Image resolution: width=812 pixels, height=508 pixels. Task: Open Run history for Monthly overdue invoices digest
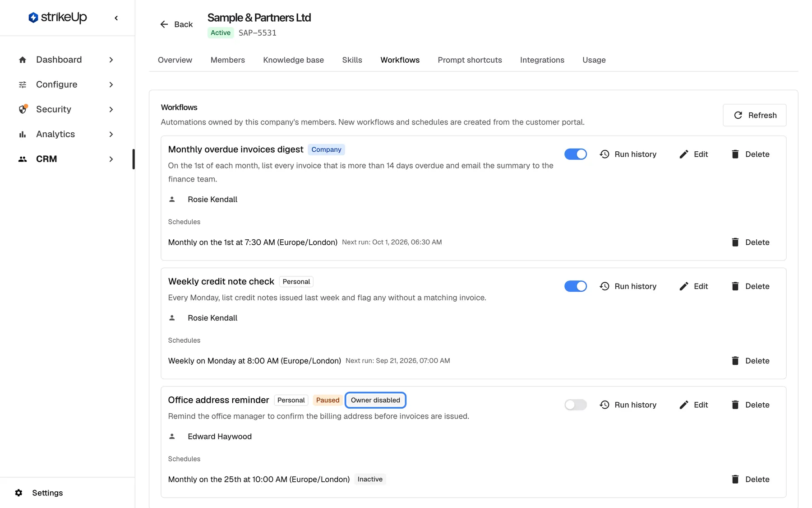coord(628,154)
